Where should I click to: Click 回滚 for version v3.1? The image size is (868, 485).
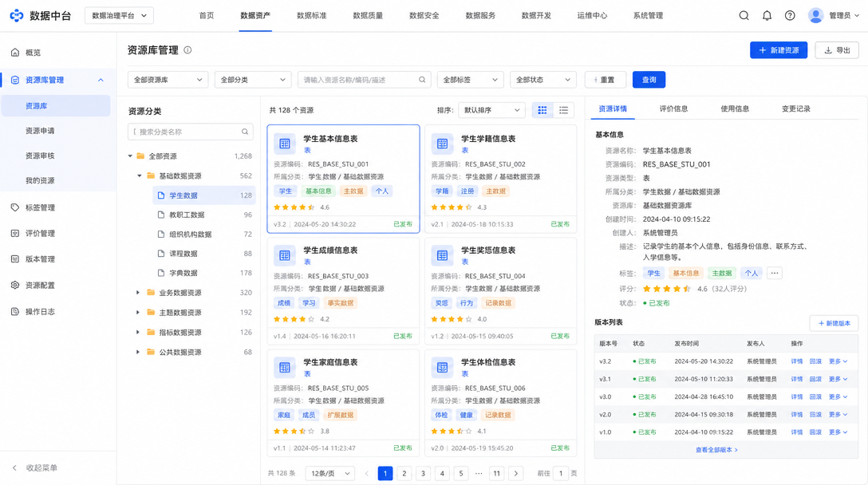815,379
